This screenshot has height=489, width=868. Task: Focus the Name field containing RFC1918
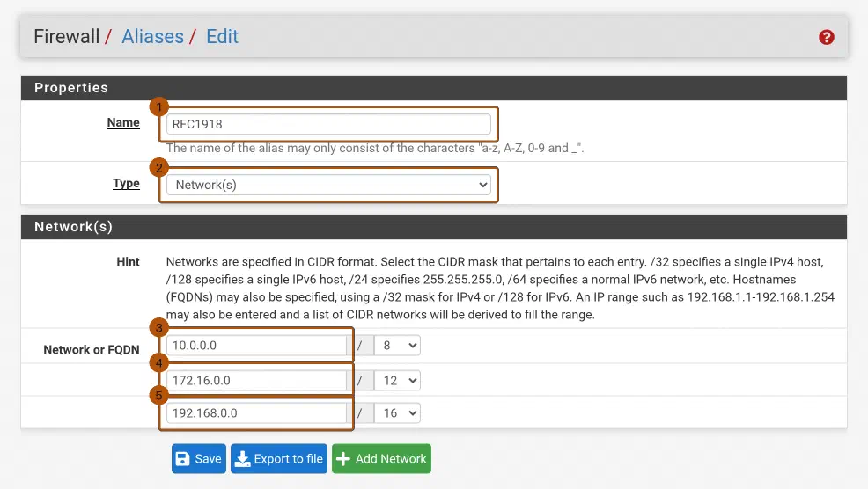click(328, 124)
